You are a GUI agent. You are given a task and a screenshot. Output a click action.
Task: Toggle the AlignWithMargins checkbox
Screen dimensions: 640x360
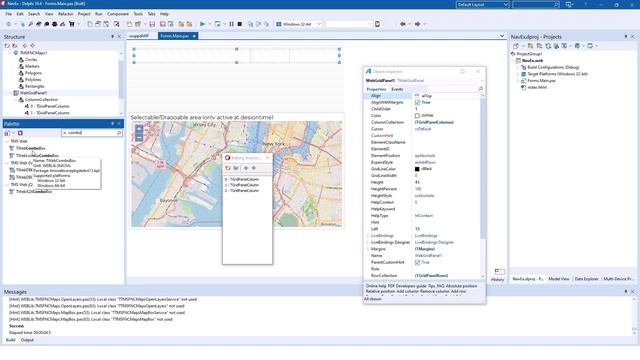tap(417, 102)
